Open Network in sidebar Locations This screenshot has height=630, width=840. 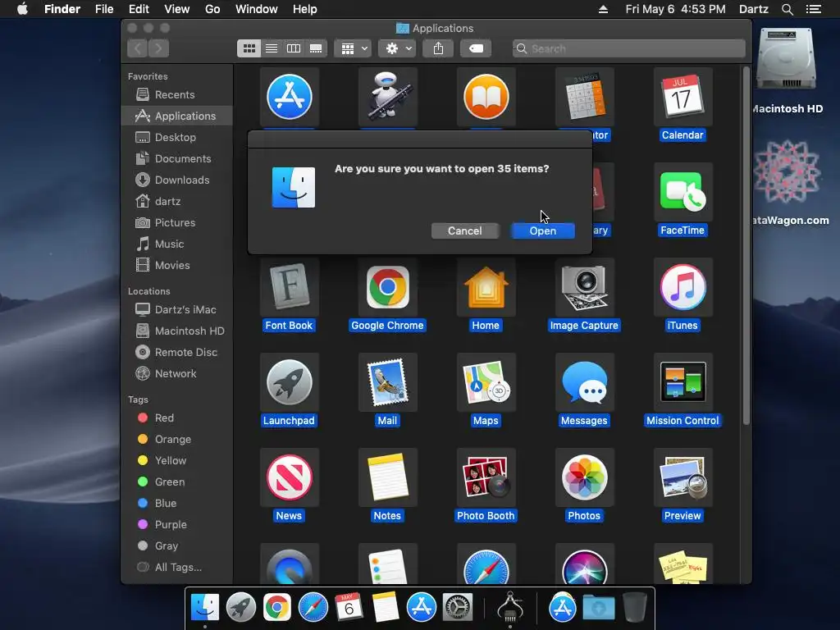click(177, 374)
